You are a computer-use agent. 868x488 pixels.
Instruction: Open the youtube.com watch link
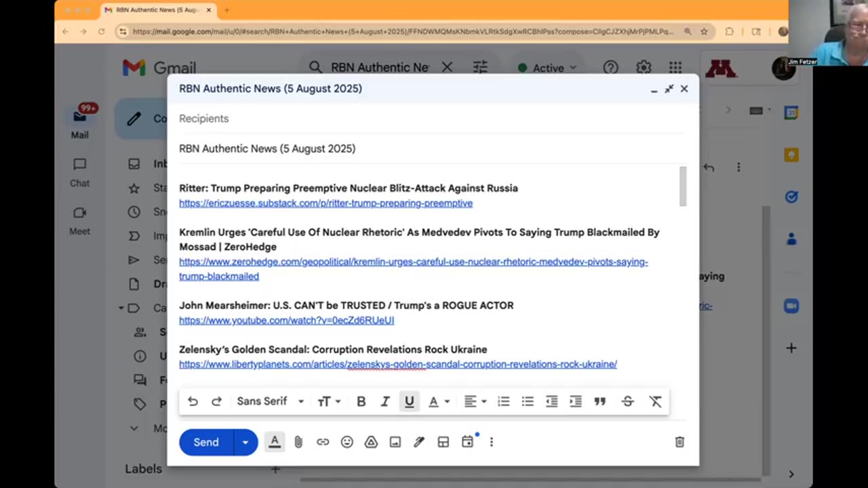coord(286,321)
